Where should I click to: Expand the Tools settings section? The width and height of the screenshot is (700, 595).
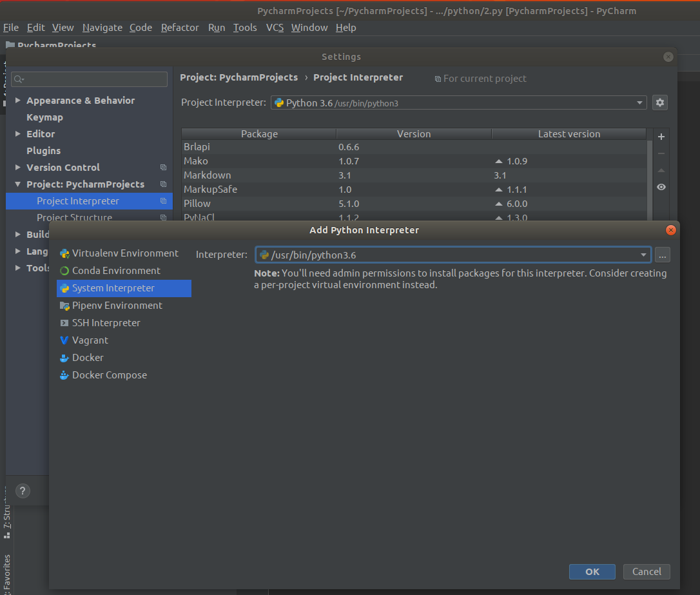(x=18, y=268)
